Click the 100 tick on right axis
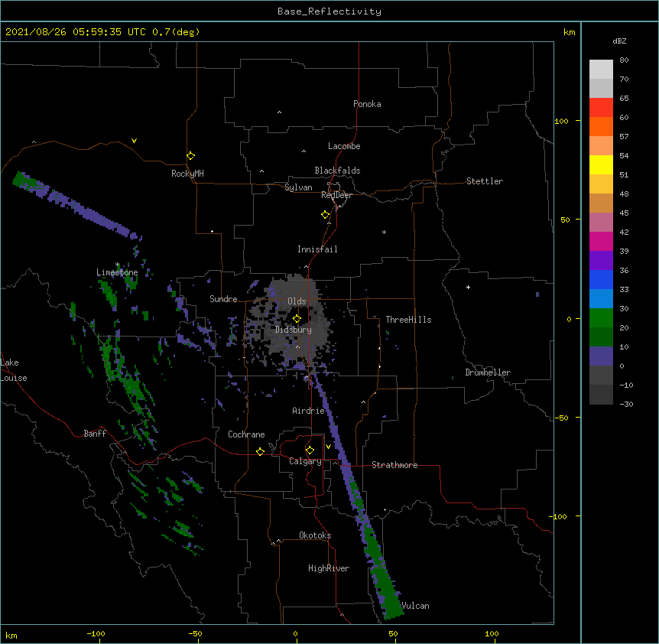 pyautogui.click(x=561, y=121)
